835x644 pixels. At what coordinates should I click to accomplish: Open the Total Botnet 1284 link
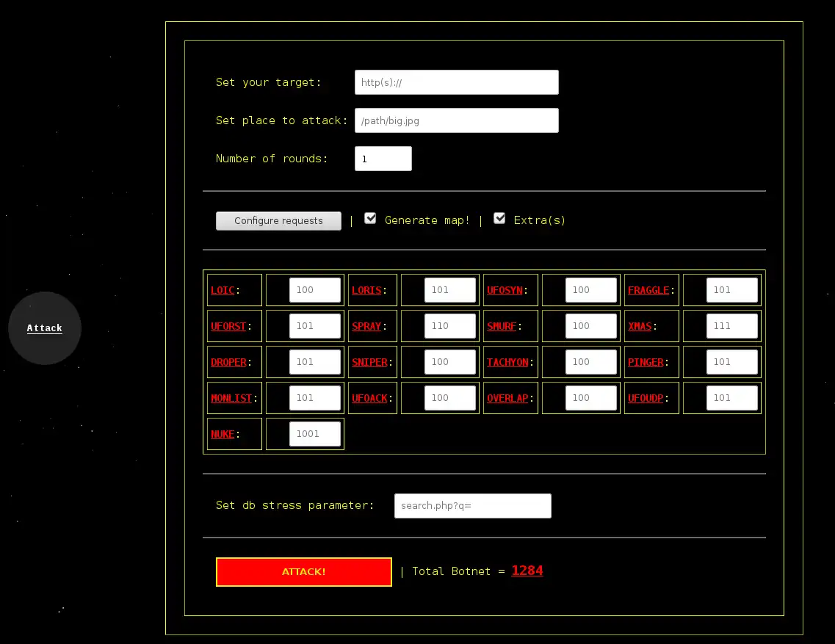(x=527, y=571)
